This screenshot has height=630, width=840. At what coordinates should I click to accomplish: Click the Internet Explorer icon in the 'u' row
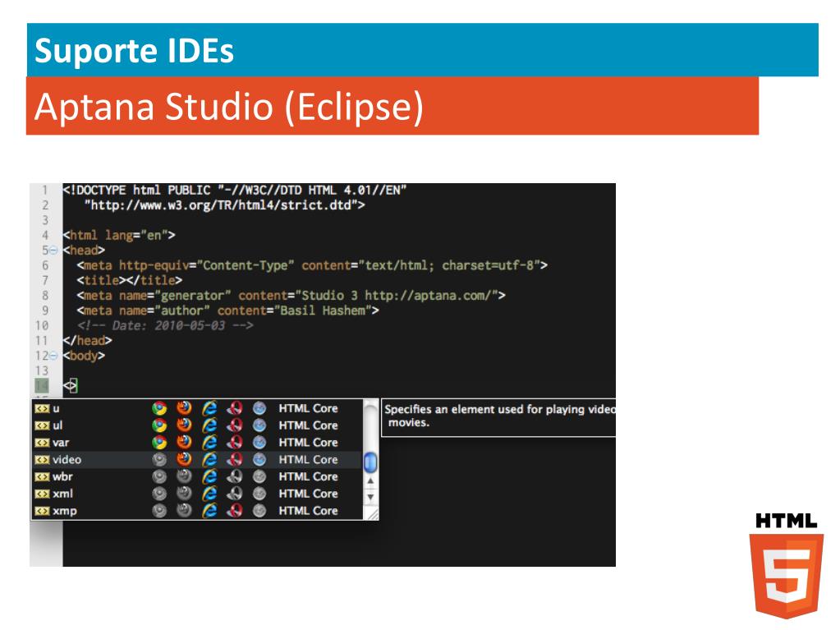[209, 409]
